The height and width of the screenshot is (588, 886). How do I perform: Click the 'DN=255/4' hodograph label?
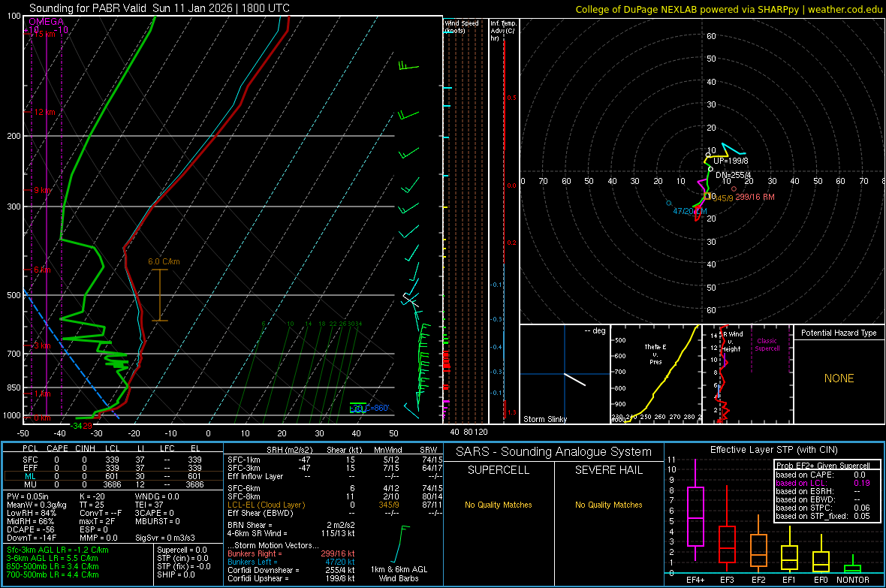pyautogui.click(x=734, y=175)
